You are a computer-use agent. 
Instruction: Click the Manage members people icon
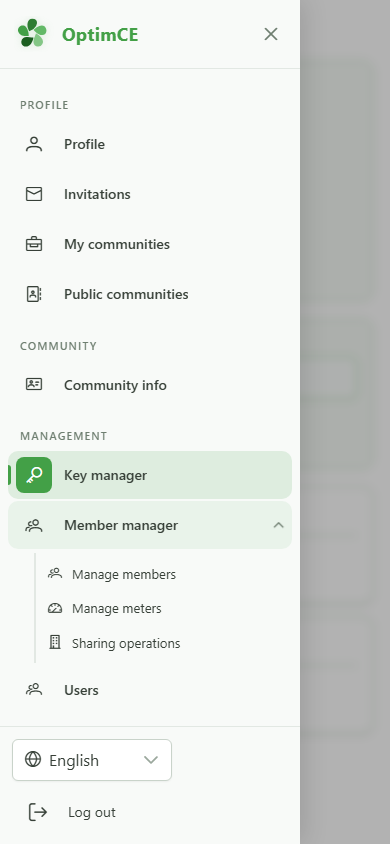click(55, 573)
